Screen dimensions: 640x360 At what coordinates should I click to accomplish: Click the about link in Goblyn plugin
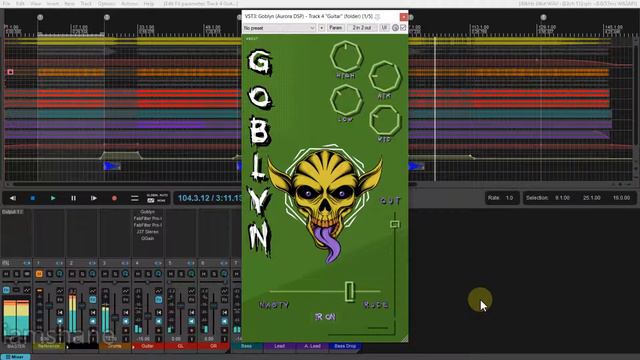(252, 39)
